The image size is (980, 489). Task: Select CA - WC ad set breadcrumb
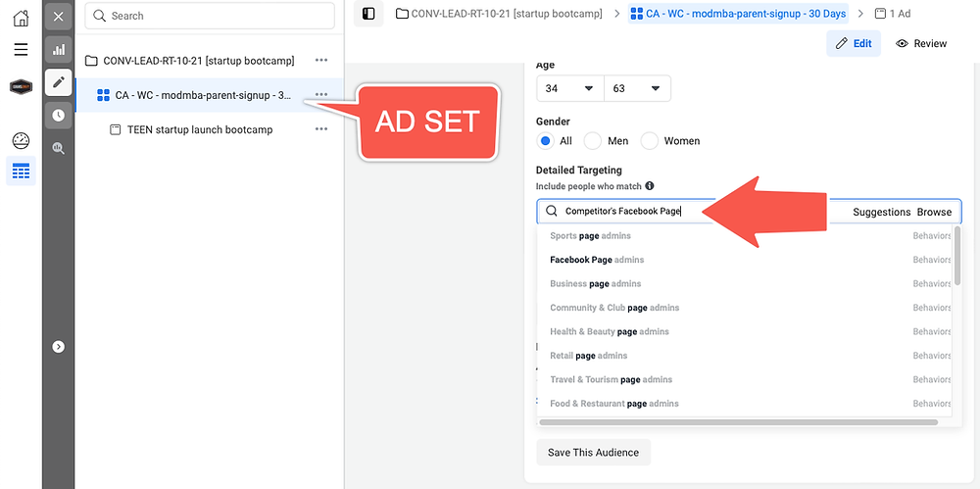pyautogui.click(x=738, y=13)
